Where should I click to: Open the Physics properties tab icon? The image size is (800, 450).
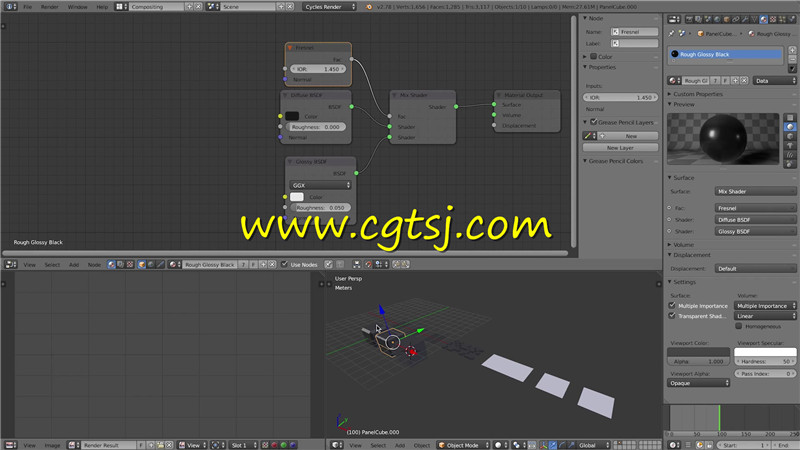[x=792, y=19]
